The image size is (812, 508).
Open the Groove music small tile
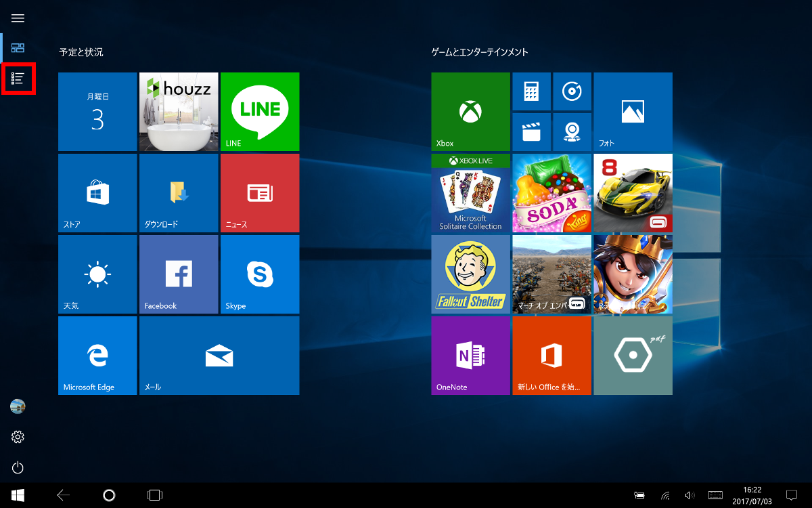pos(572,91)
